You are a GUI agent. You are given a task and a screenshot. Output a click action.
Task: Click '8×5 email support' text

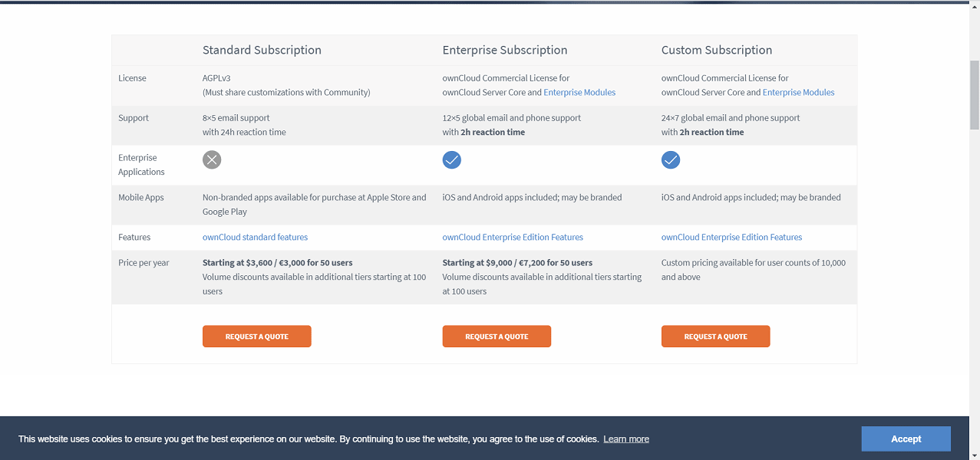tap(236, 118)
